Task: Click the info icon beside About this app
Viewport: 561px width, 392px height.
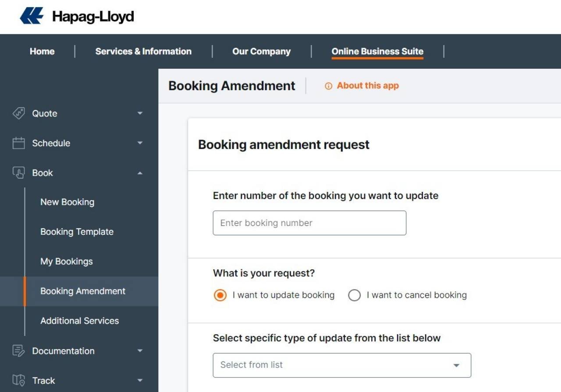Action: point(329,85)
